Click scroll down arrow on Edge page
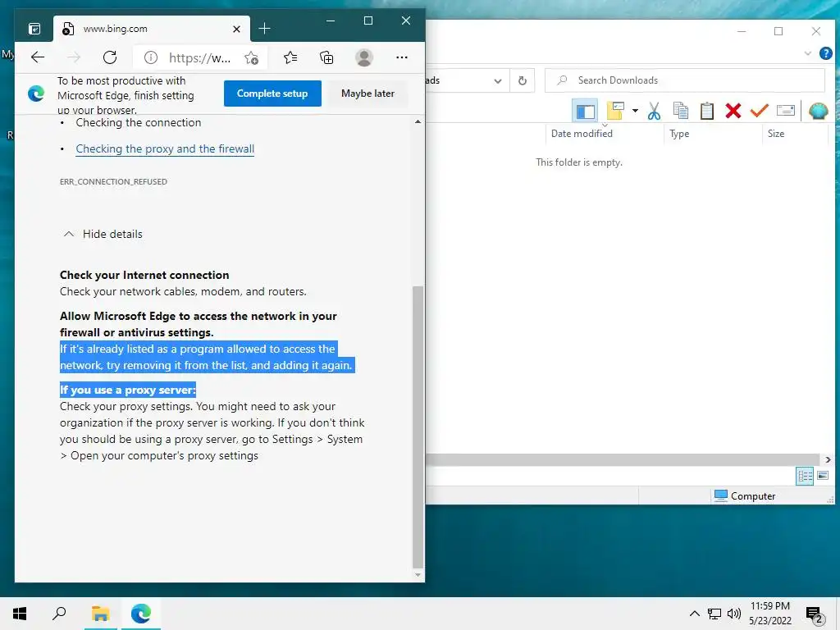Viewport: 840px width, 630px height. (x=418, y=575)
